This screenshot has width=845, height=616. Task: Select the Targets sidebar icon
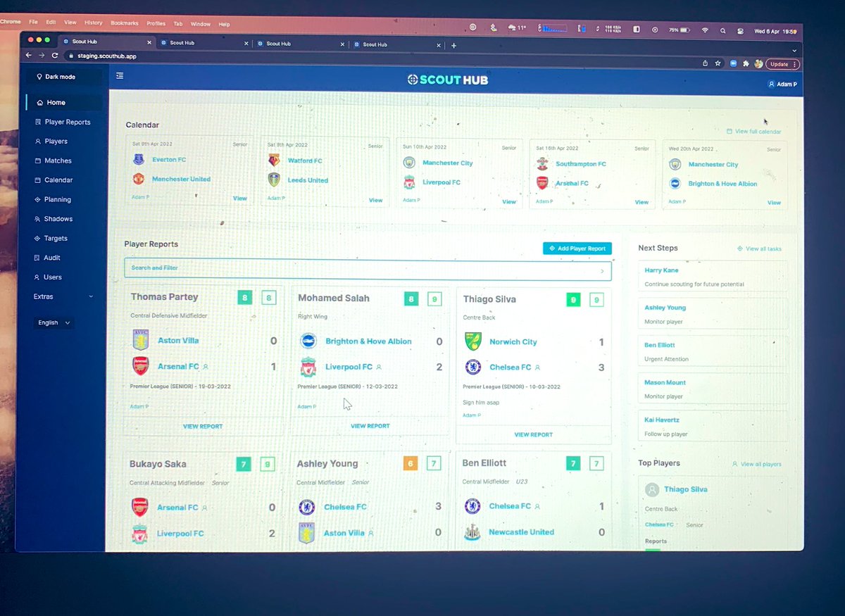pos(58,238)
